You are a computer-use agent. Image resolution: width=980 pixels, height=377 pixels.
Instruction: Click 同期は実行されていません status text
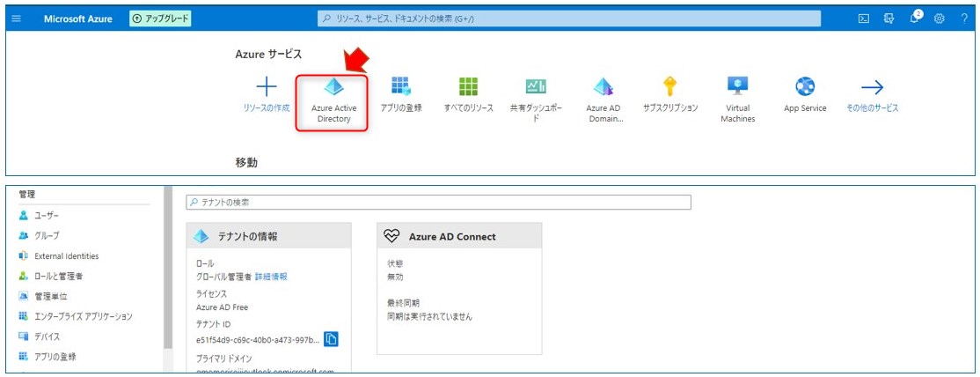coord(430,316)
